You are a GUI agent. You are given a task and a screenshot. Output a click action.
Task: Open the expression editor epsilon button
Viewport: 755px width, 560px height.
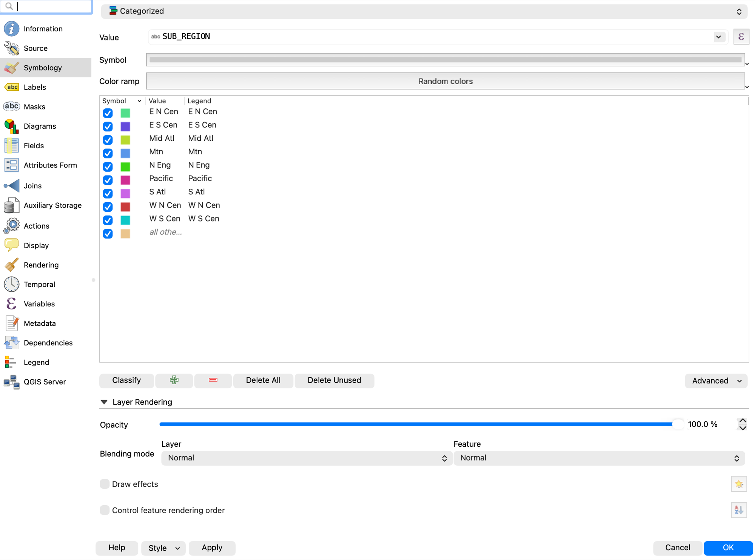point(741,37)
